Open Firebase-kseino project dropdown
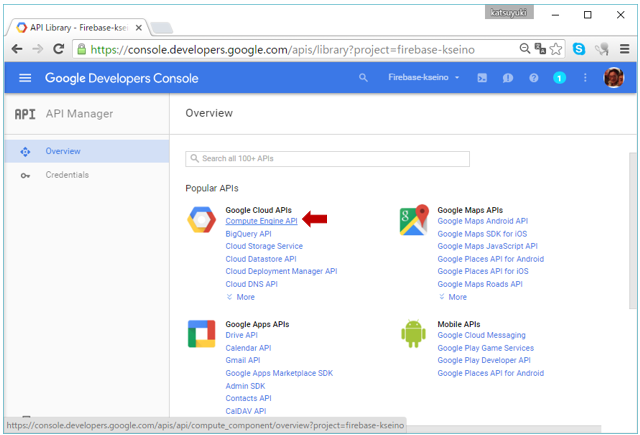Screen dimensions: 640x435 [x=423, y=77]
